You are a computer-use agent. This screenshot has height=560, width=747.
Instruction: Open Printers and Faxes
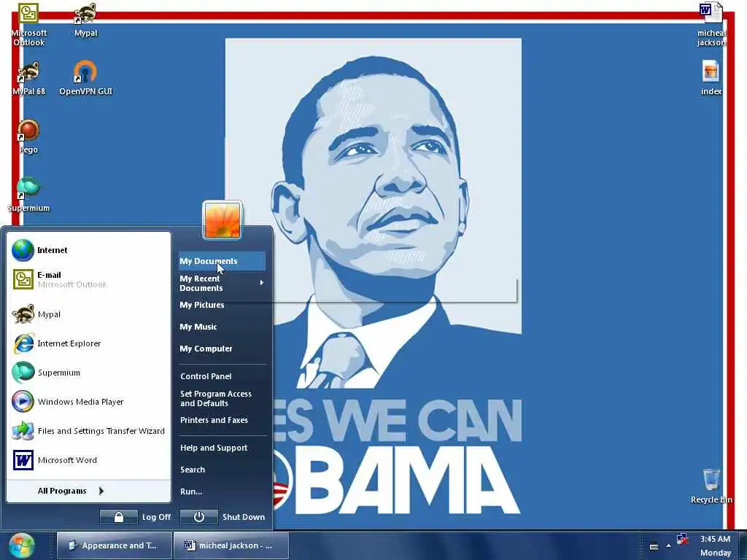[222, 420]
